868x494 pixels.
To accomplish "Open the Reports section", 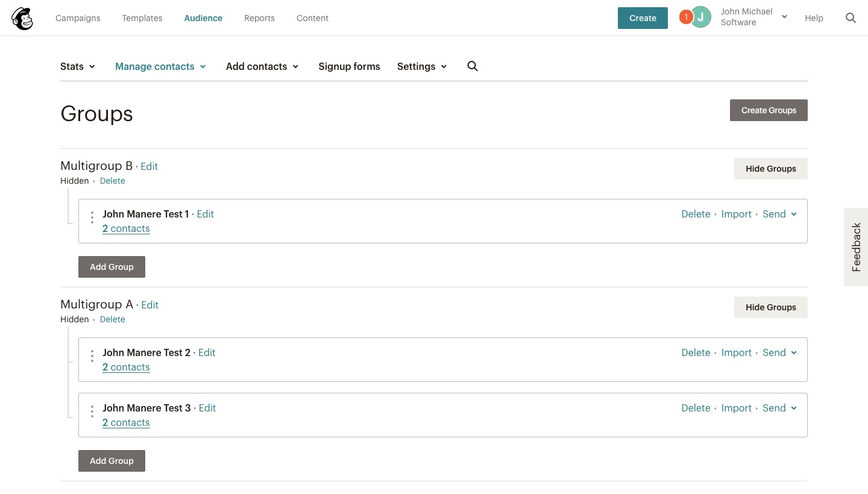I will pyautogui.click(x=259, y=18).
